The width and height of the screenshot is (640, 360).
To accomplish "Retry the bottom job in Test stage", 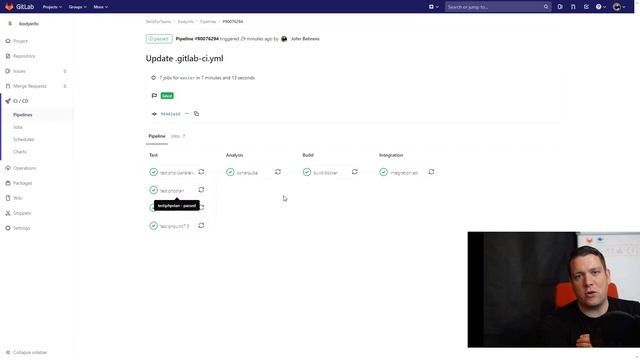I will click(201, 225).
